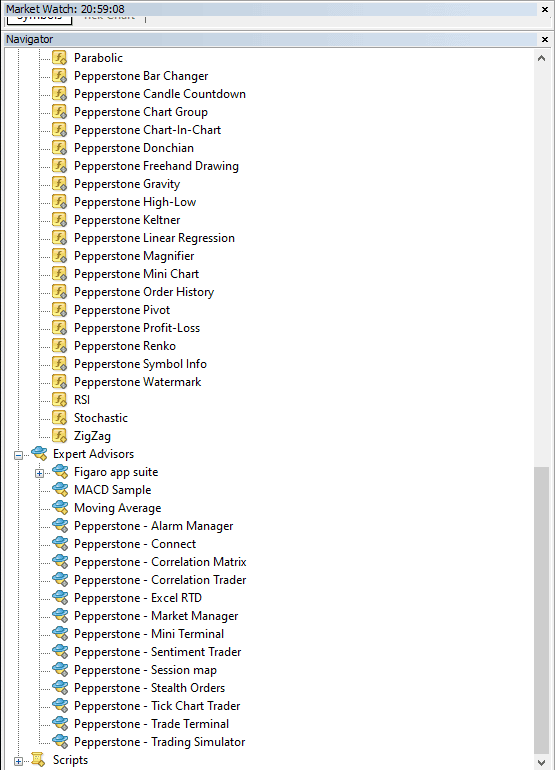Collapse the Expert Advisors tree node

(18, 455)
